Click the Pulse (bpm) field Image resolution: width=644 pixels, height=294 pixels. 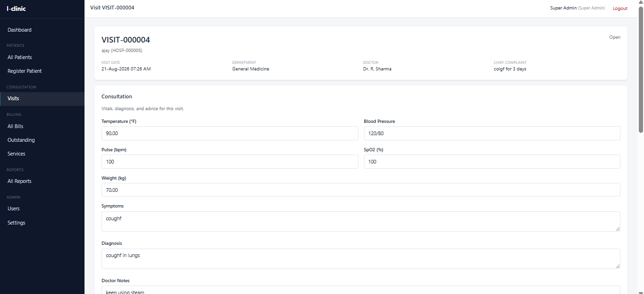point(230,162)
